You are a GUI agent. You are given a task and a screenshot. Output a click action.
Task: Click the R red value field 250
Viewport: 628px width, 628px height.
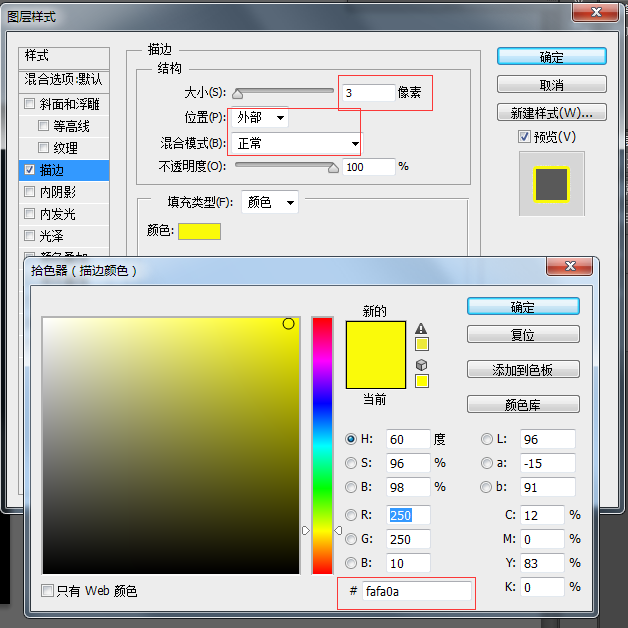pos(408,515)
